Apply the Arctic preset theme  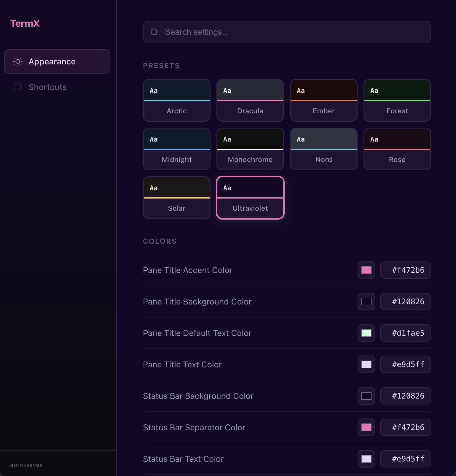coord(177,100)
